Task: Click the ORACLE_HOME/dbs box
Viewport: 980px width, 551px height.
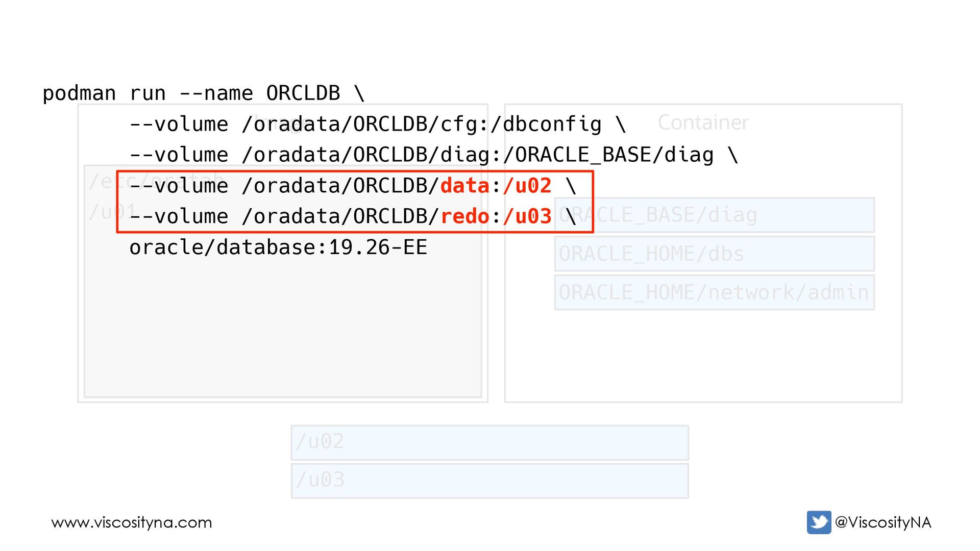Action: [714, 254]
